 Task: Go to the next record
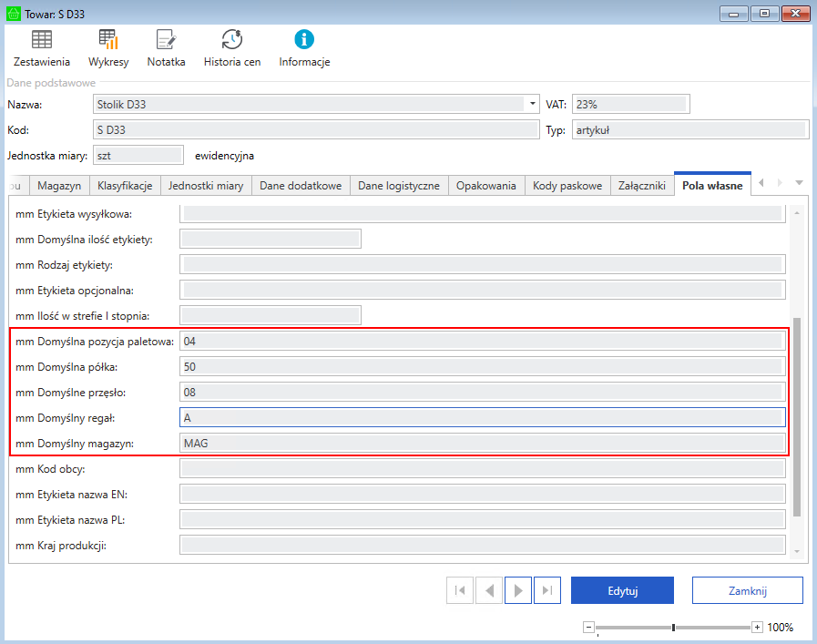tap(518, 590)
